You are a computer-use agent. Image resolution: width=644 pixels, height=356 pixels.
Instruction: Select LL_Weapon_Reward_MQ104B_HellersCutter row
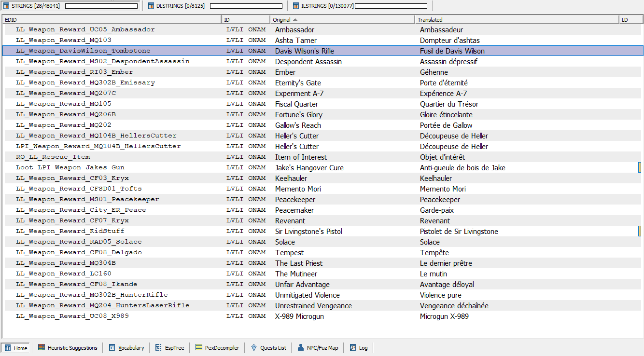pyautogui.click(x=322, y=136)
